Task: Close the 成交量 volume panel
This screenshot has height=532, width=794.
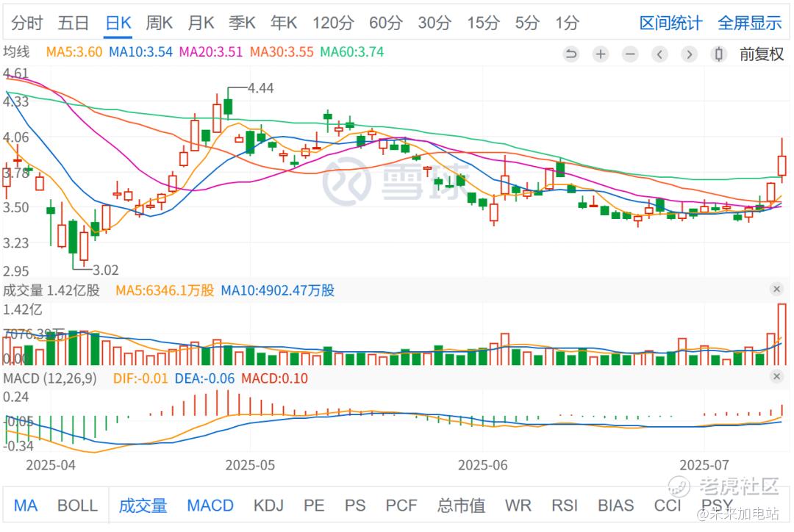Action: point(776,289)
